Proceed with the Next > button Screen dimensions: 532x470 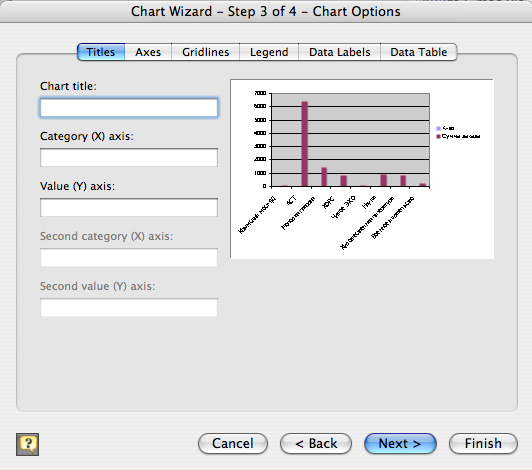click(x=400, y=444)
